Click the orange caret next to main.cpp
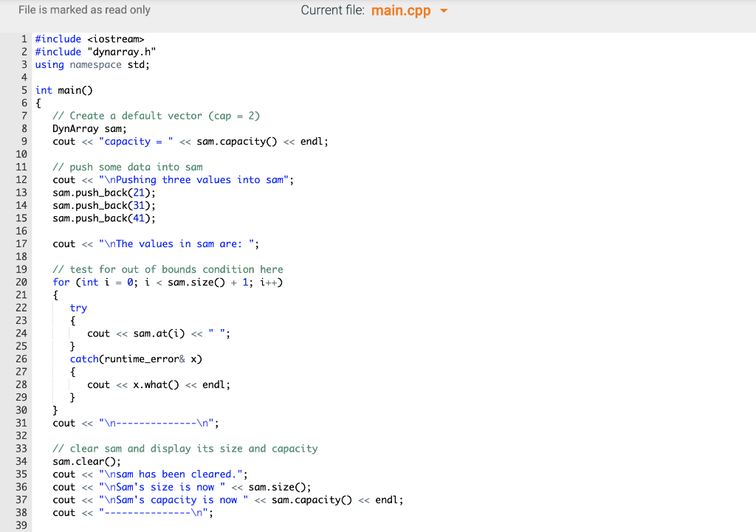The image size is (756, 532). coord(443,10)
